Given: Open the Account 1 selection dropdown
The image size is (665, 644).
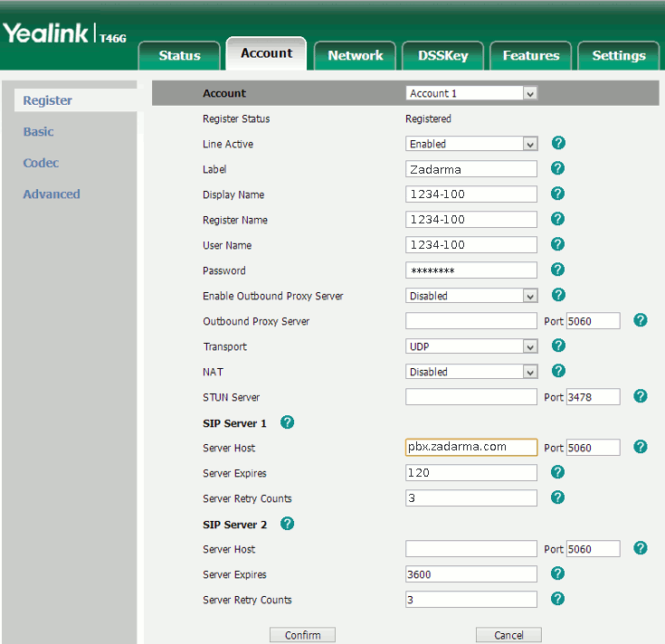Looking at the screenshot, I should [471, 93].
